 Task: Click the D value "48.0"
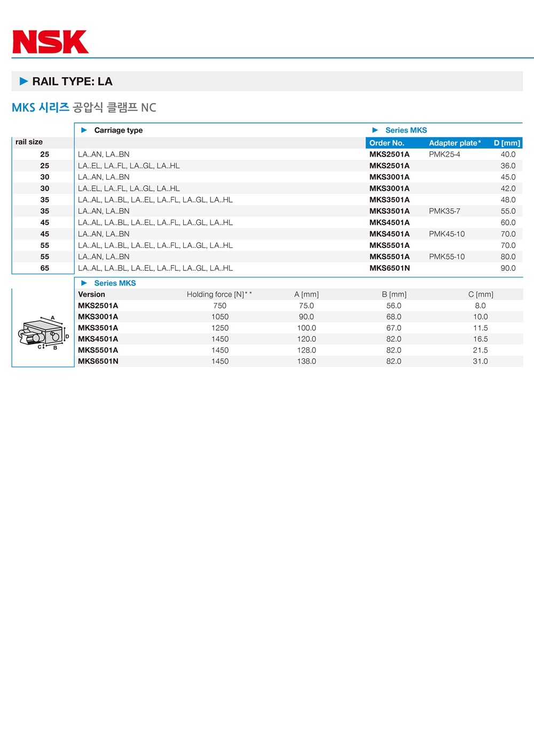[508, 200]
